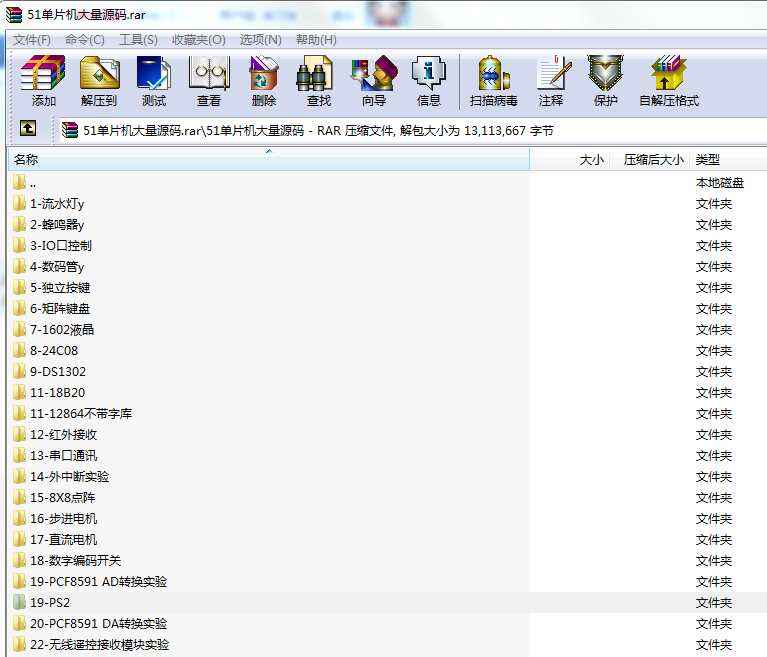Click folder icon of 8-24C08
Screen dimensions: 767x657
coord(19,350)
